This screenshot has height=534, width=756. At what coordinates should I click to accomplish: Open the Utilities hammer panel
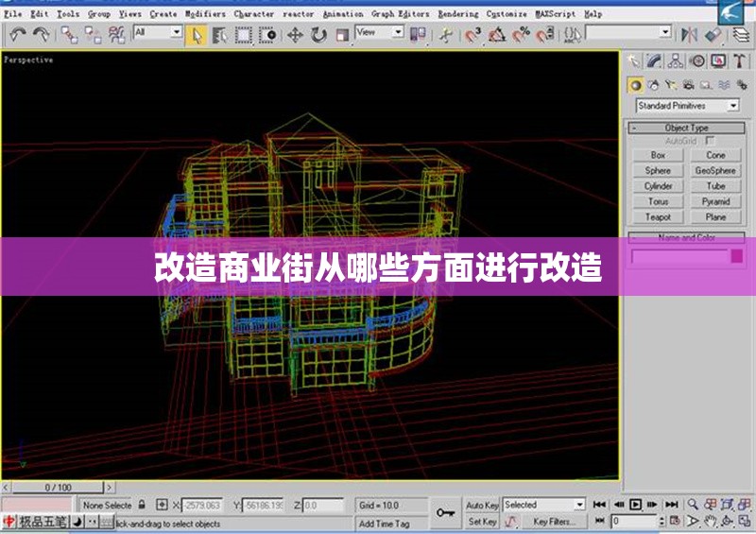click(739, 61)
